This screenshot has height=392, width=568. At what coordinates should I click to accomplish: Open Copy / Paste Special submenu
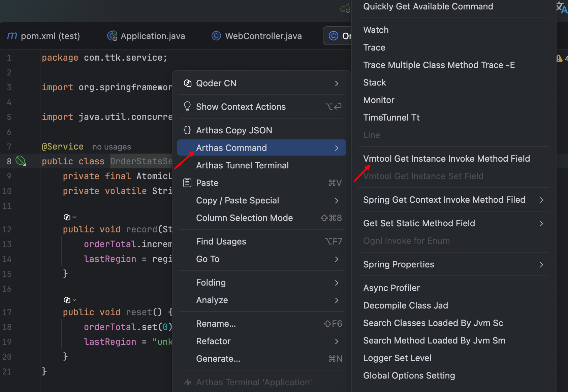click(x=261, y=200)
